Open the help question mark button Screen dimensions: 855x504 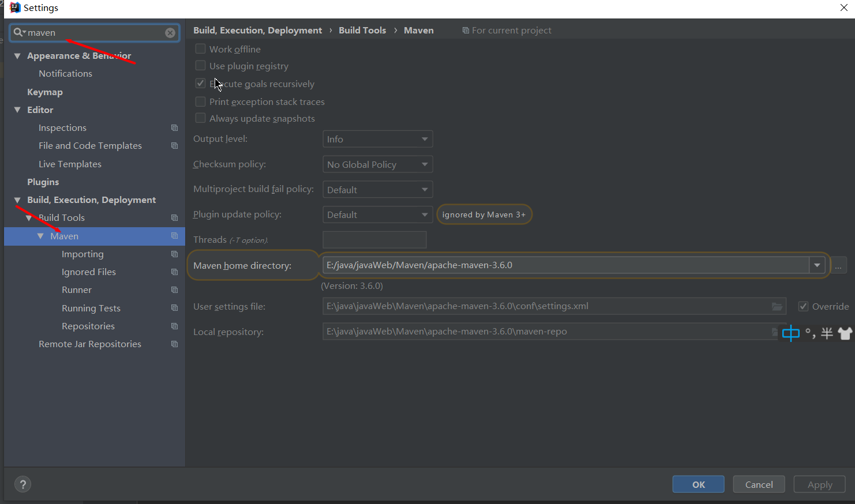pos(22,484)
